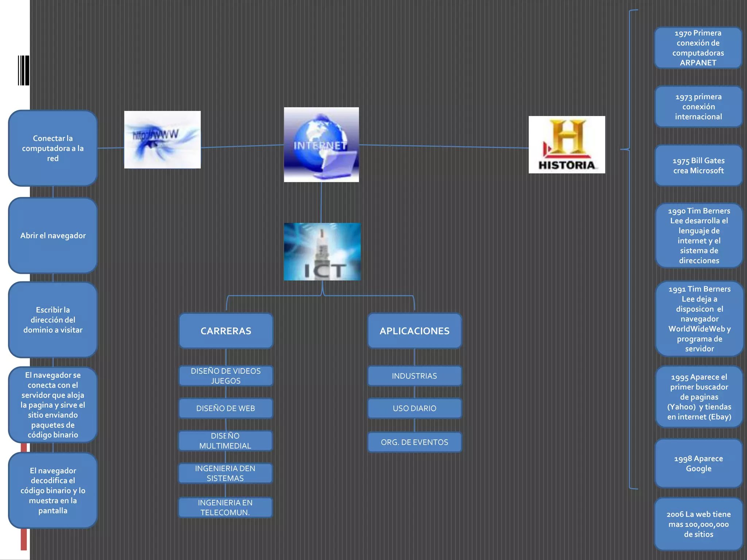The height and width of the screenshot is (560, 747).
Task: Select the APLICACIONES heading box
Action: tap(414, 331)
